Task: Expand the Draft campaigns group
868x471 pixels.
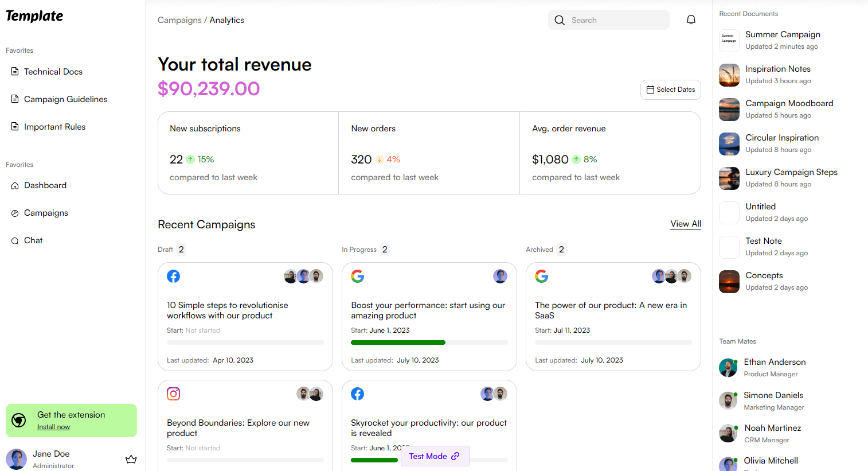Action: [171, 249]
